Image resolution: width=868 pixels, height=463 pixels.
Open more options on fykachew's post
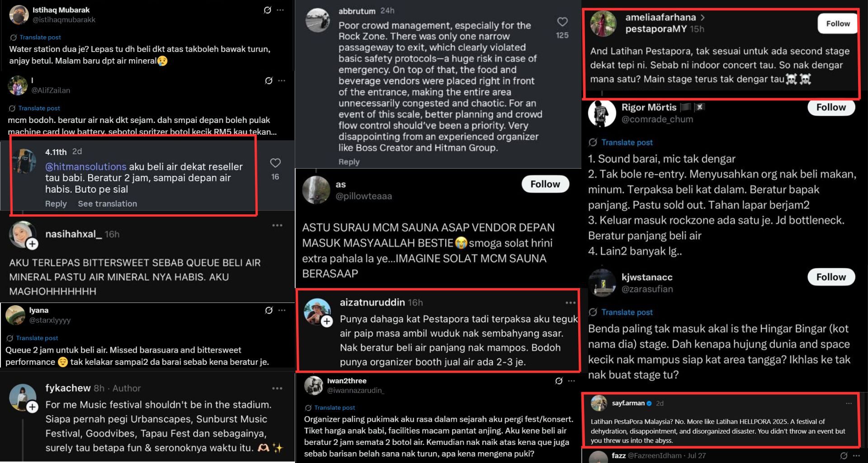[277, 388]
